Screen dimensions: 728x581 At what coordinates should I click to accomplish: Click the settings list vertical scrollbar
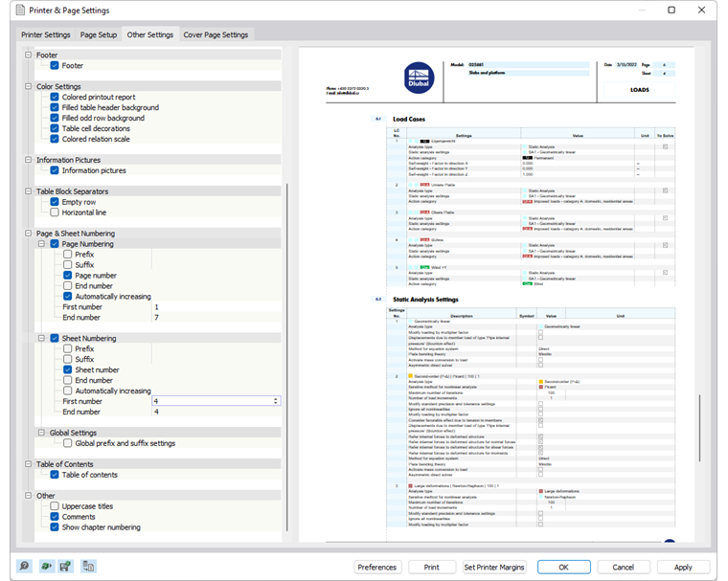(x=287, y=357)
